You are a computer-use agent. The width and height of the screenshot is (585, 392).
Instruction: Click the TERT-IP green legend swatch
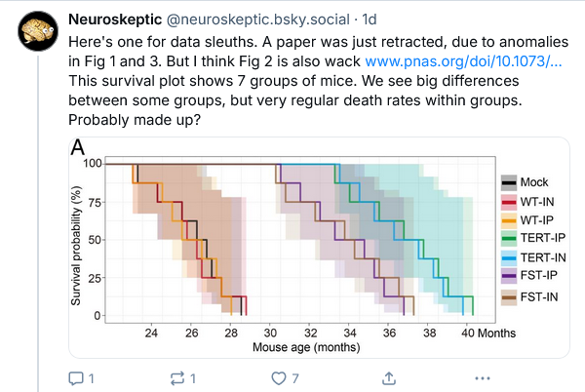coord(508,239)
